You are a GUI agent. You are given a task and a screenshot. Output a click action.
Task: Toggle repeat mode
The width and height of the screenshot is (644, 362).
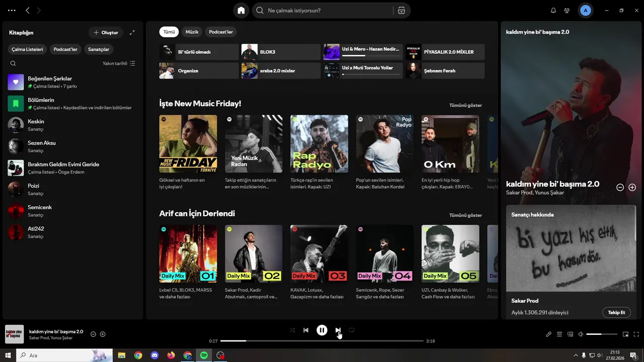click(x=352, y=330)
